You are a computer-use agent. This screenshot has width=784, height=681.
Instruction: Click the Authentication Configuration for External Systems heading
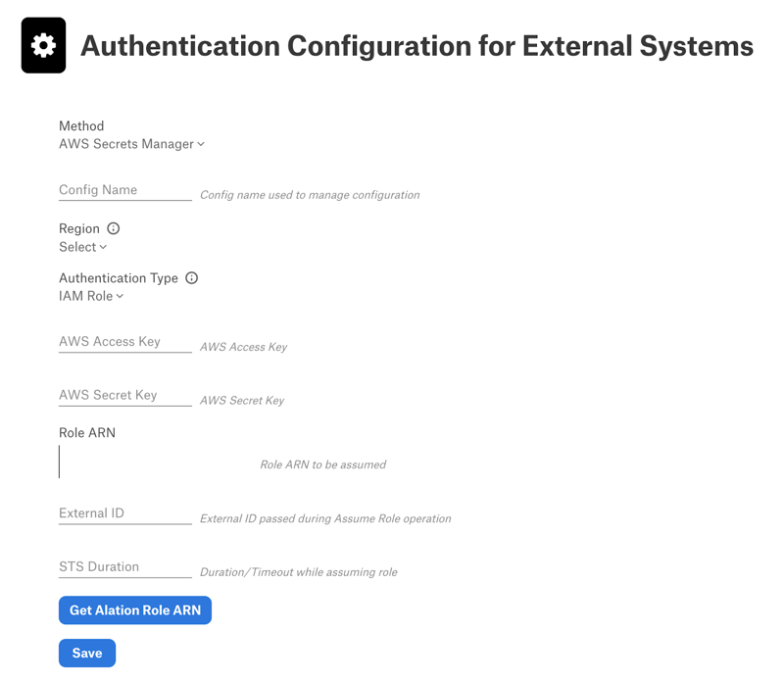point(417,46)
